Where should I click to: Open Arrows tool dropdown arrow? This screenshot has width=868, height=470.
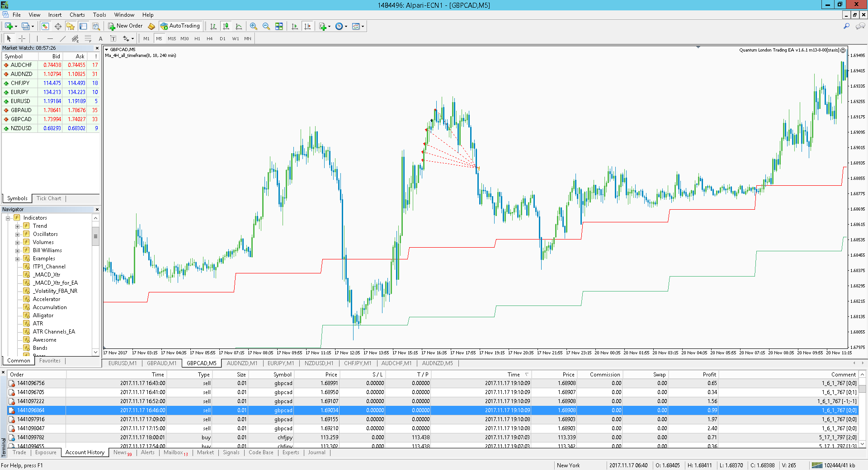(x=132, y=38)
